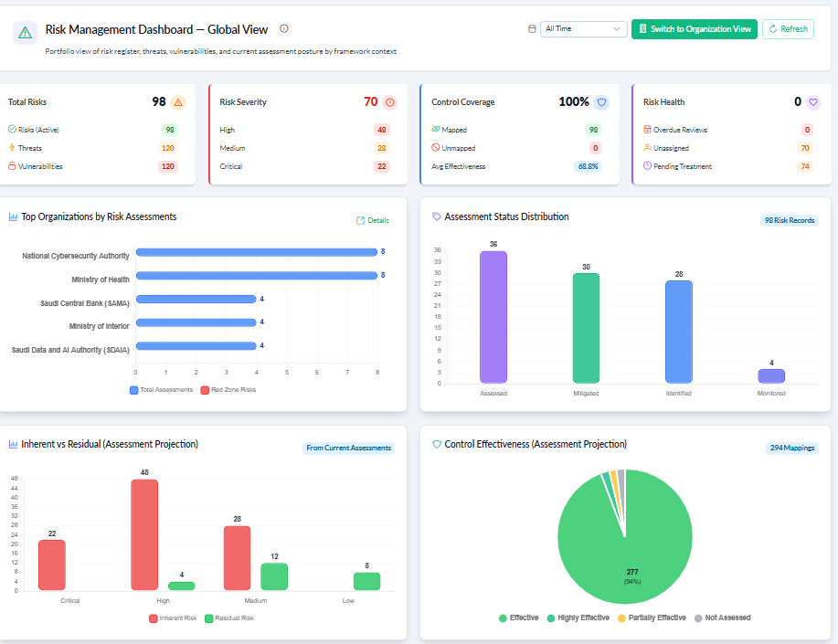838x644 pixels.
Task: Click the Saudi Data and AI Authority bar
Action: point(196,346)
